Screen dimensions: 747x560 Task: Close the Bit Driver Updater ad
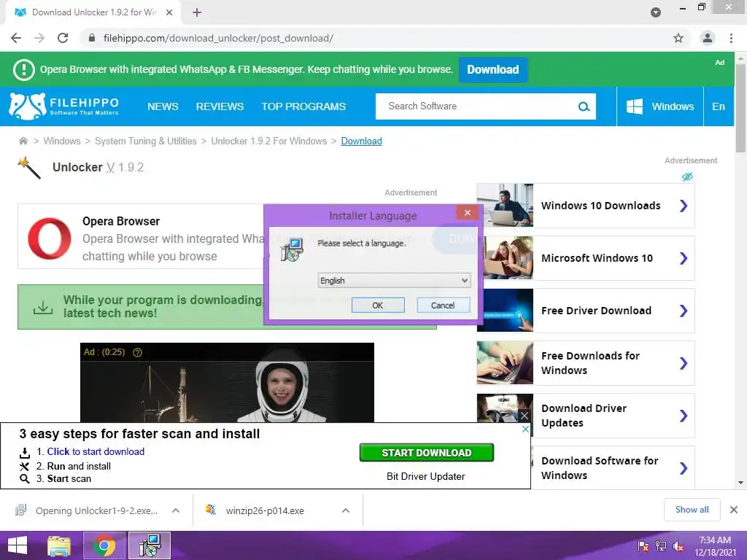525,429
